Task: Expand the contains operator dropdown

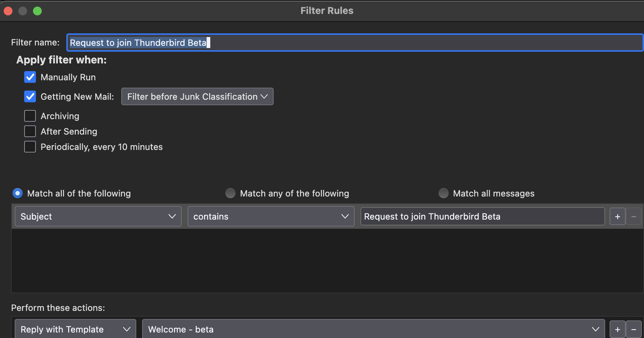Action: [x=271, y=217]
